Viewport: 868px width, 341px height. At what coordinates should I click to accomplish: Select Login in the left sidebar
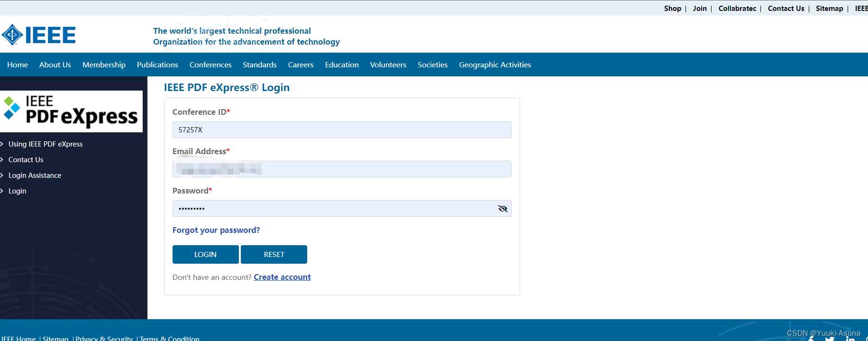coord(17,191)
